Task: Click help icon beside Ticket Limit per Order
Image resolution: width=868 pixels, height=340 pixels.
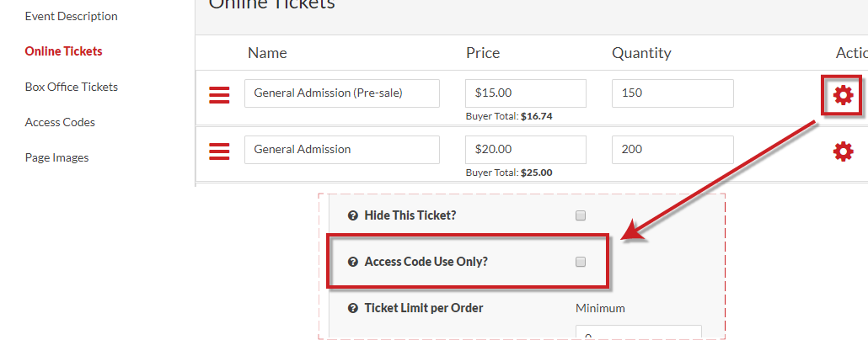Action: [352, 309]
